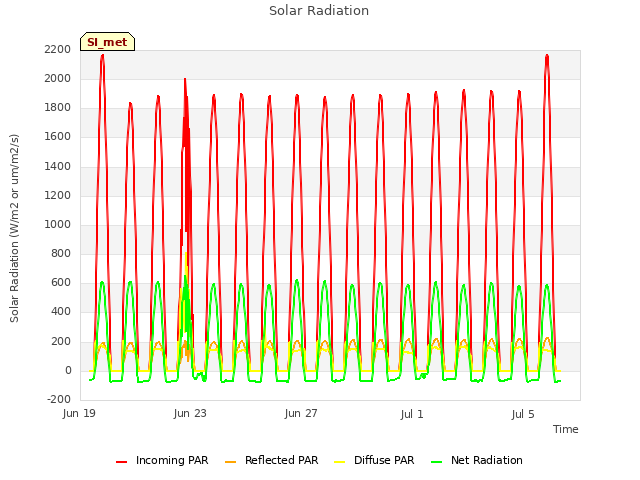Click the 600 y-axis tick label
This screenshot has width=640, height=480.
pos(61,283)
